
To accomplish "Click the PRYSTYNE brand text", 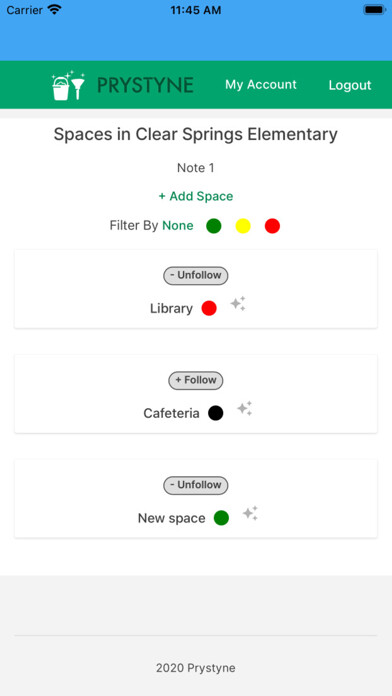I will [x=145, y=85].
